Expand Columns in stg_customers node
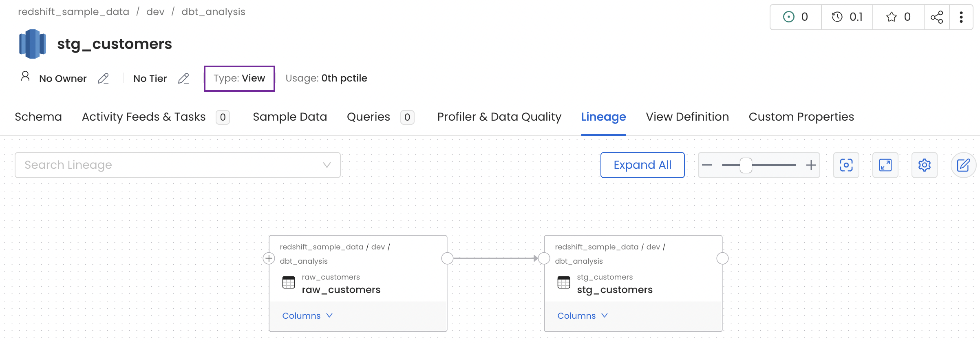The height and width of the screenshot is (344, 980). [583, 316]
